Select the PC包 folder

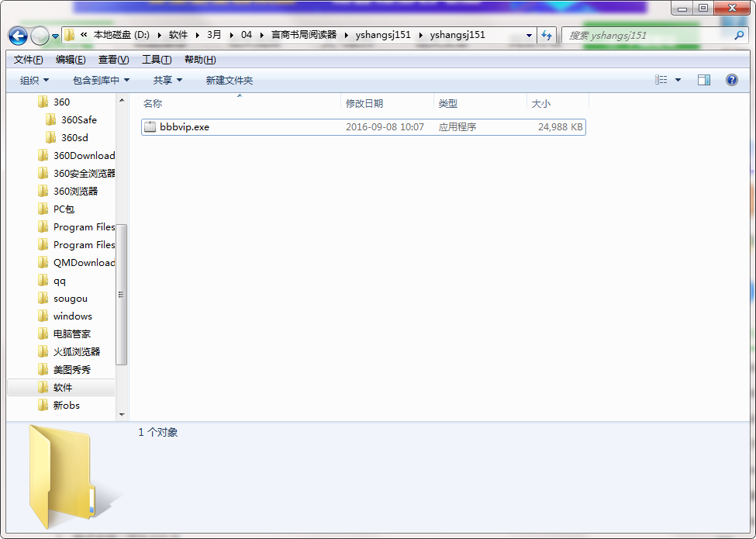coord(64,209)
